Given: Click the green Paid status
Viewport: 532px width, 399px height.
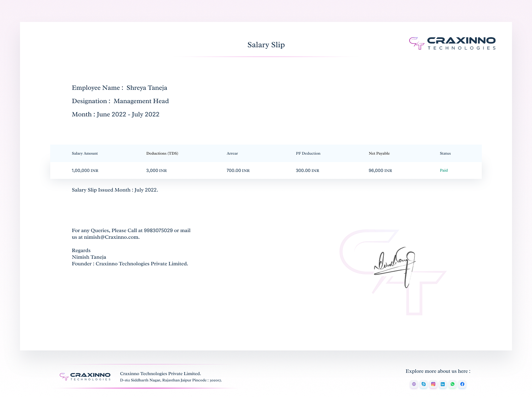Looking at the screenshot, I should coord(444,170).
